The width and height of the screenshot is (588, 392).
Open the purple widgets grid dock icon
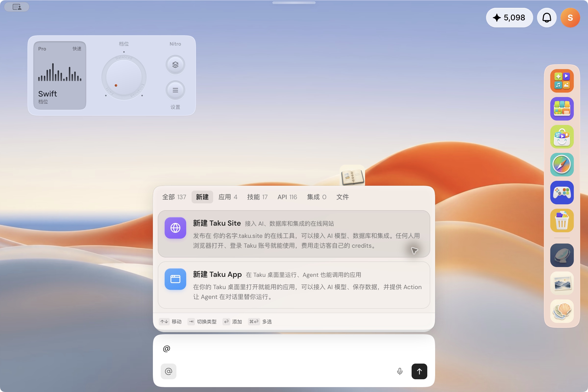point(562,109)
